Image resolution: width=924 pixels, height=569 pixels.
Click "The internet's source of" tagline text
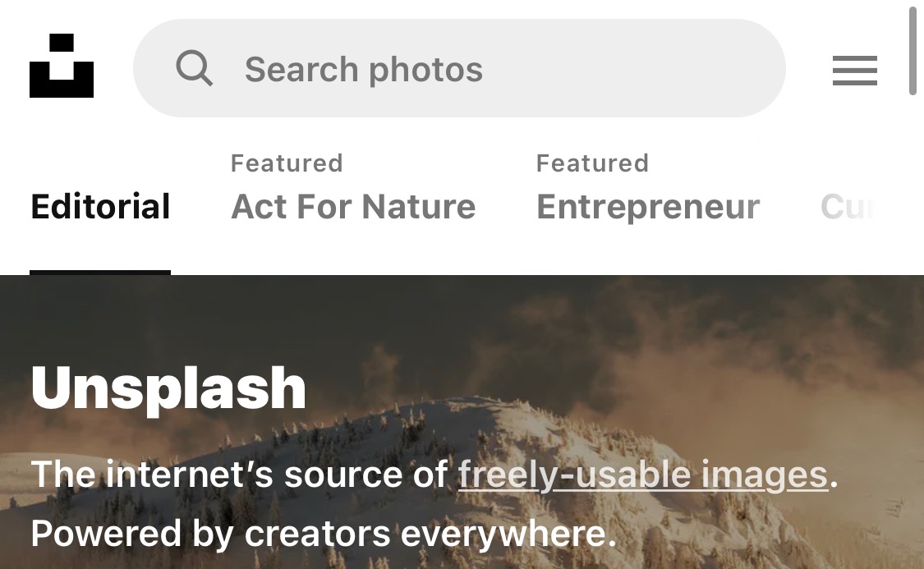(x=239, y=475)
